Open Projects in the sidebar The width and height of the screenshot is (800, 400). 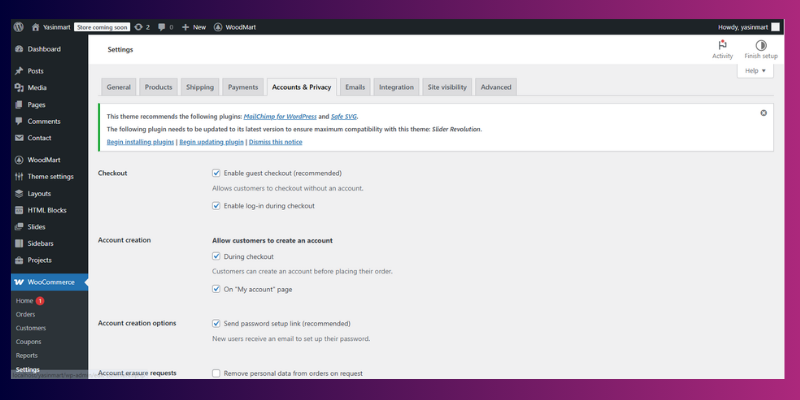39,260
